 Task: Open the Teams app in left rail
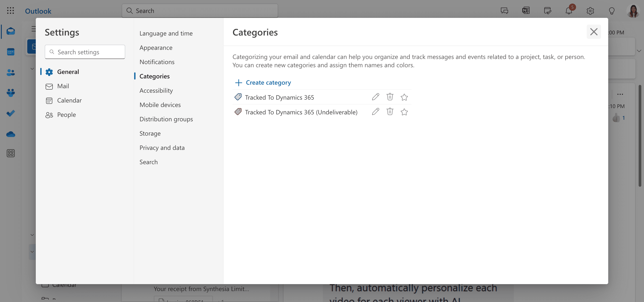pyautogui.click(x=11, y=93)
